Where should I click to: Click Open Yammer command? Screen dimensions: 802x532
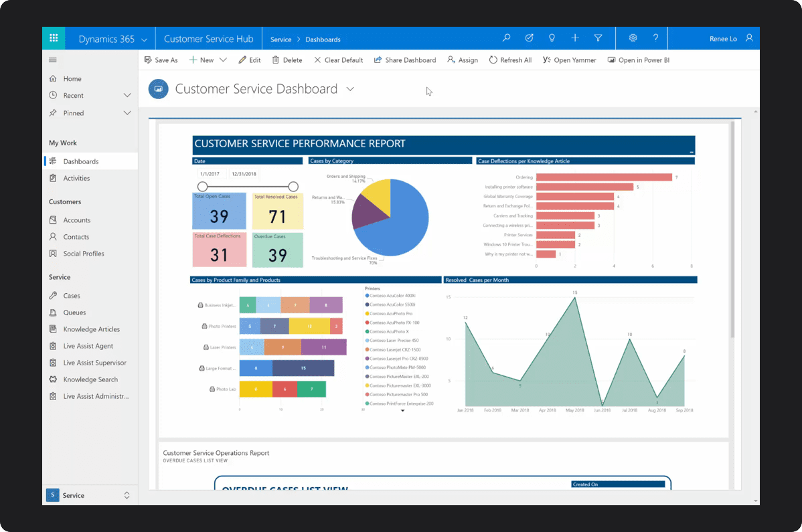[570, 60]
